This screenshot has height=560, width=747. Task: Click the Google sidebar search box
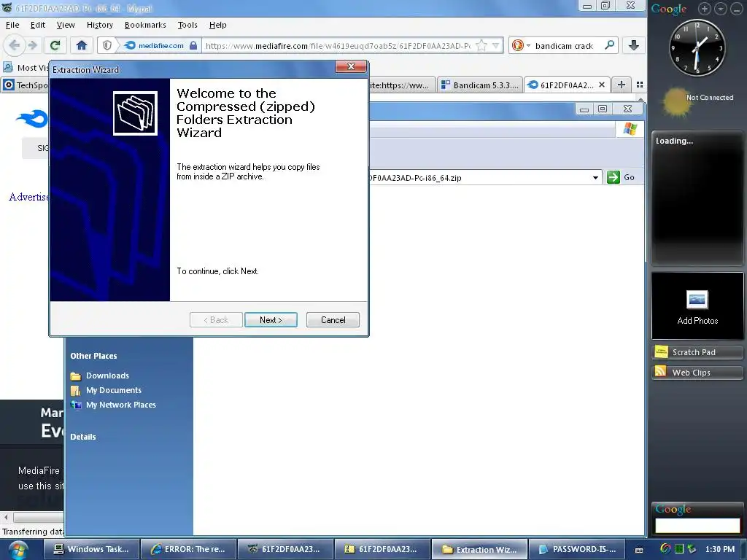(x=697, y=526)
